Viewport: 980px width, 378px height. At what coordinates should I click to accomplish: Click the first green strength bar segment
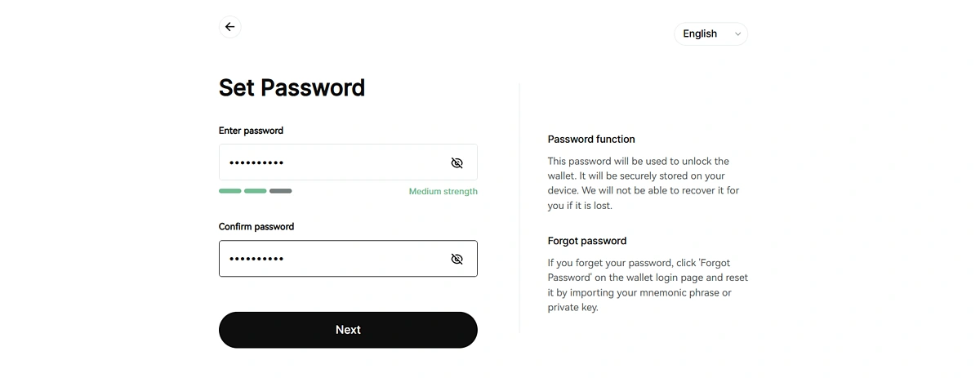(x=229, y=191)
